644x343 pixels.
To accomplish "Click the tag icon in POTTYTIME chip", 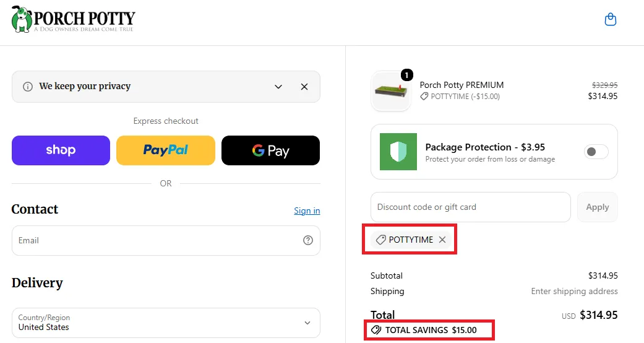I will (380, 240).
